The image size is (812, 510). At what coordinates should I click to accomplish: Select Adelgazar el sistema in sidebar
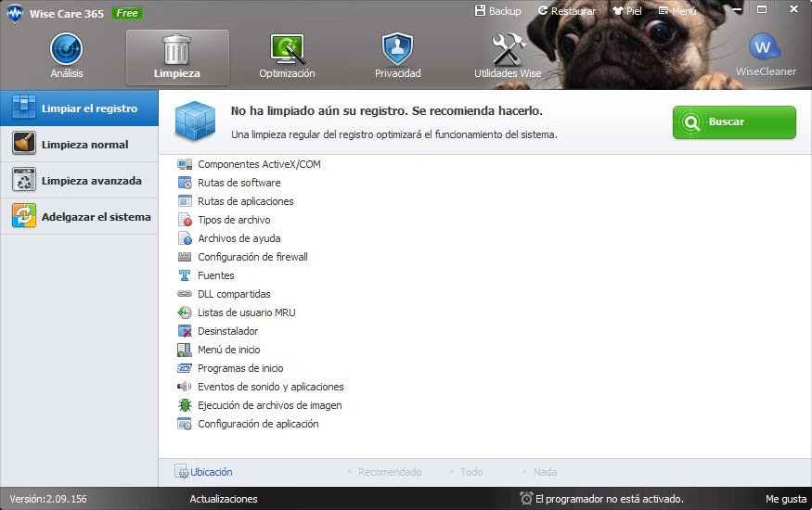tap(79, 217)
